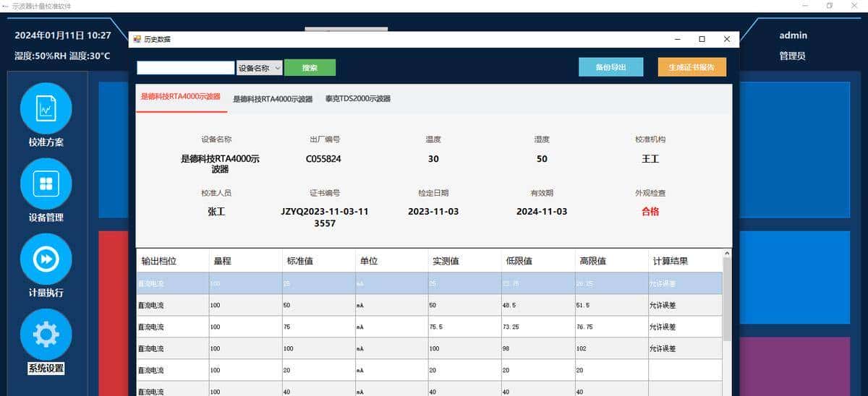Click the certificate number JZYQ2023-11-03-113557
868x396 pixels.
(325, 218)
